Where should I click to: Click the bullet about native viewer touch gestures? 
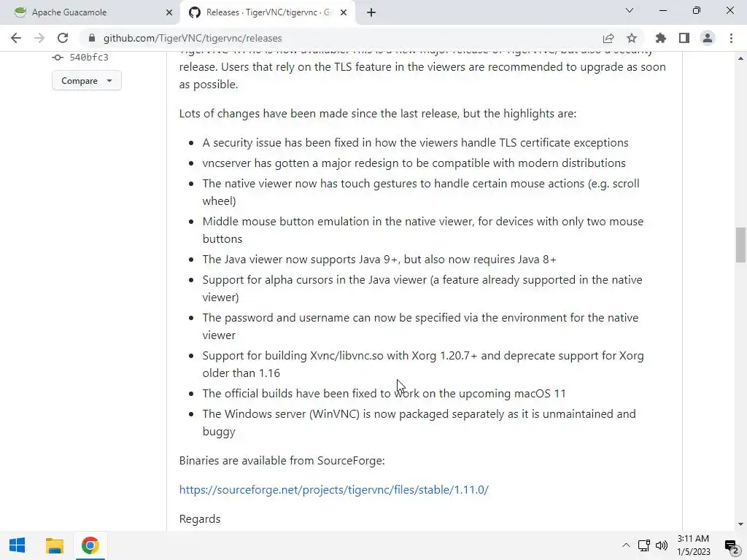coord(421,192)
